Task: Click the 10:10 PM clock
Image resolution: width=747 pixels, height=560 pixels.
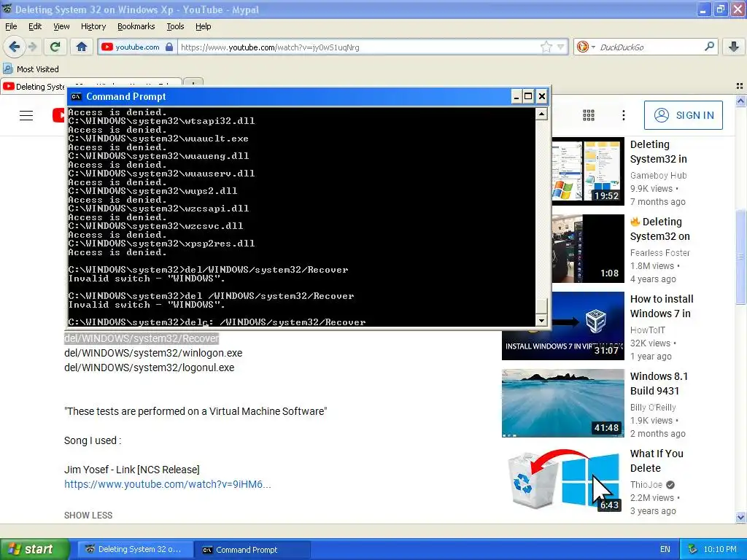Action: pyautogui.click(x=720, y=549)
